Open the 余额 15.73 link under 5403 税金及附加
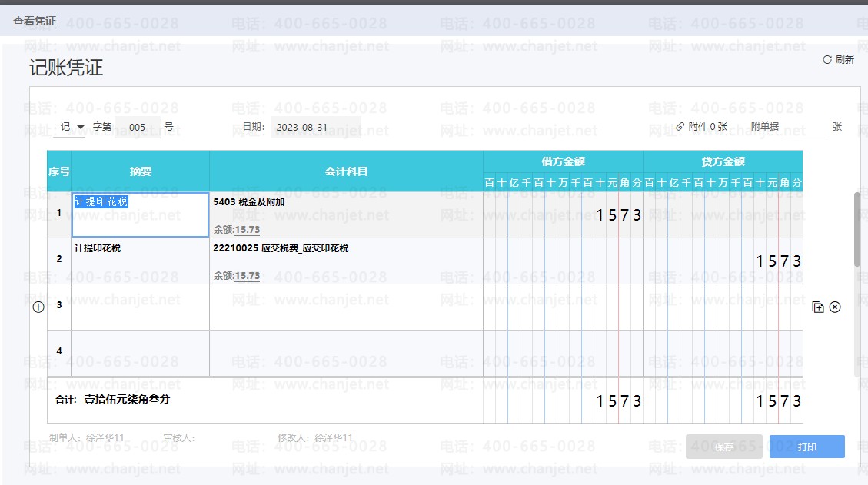868x485 pixels. point(247,230)
